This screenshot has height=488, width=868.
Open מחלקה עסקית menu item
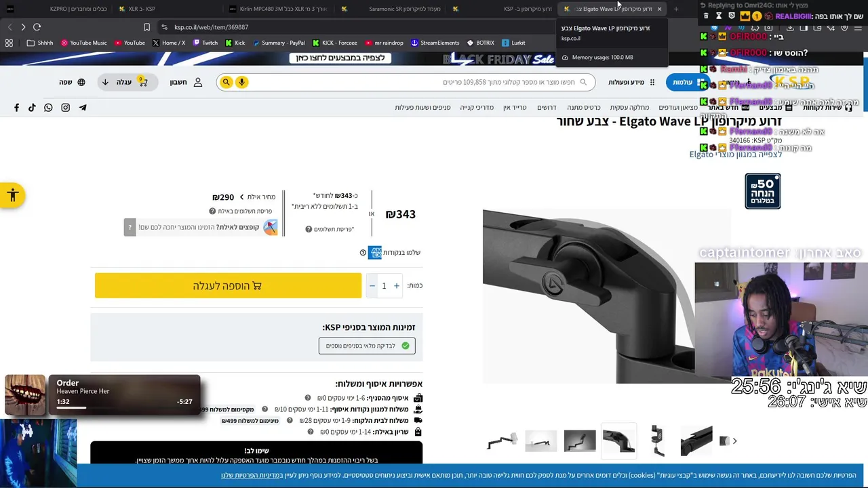point(629,108)
